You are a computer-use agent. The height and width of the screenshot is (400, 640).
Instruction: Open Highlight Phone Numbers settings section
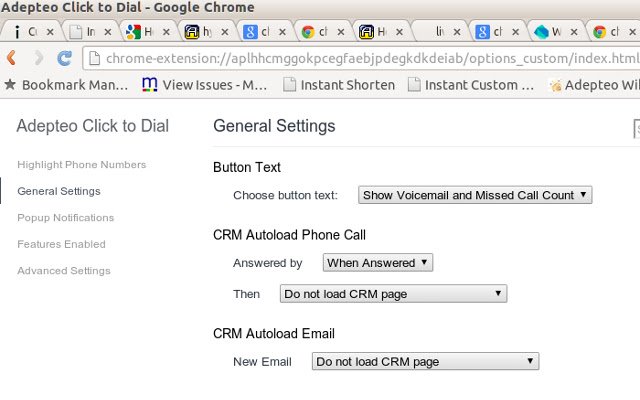[x=82, y=164]
